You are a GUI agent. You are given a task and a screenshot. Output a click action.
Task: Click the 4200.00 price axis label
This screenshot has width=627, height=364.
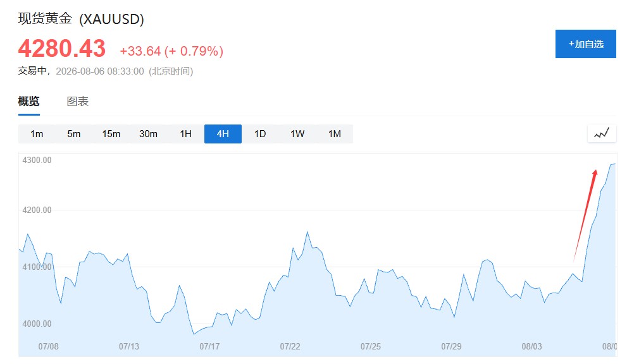click(x=37, y=210)
